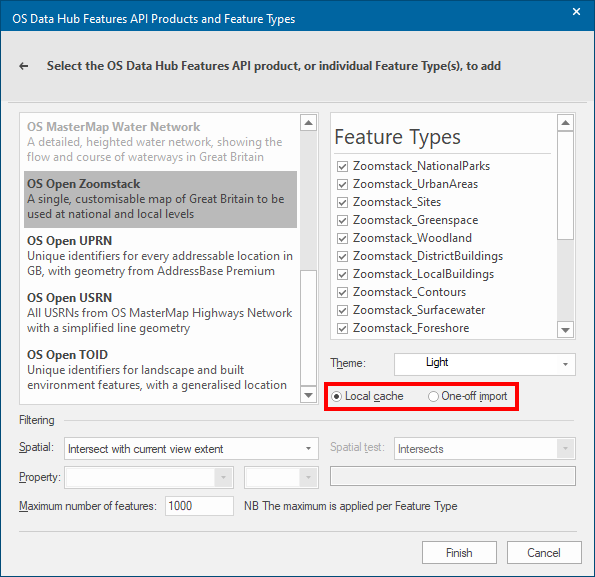The height and width of the screenshot is (577, 595).
Task: Uncheck Zoomstack_UrbanAreas feature type
Action: pos(342,184)
